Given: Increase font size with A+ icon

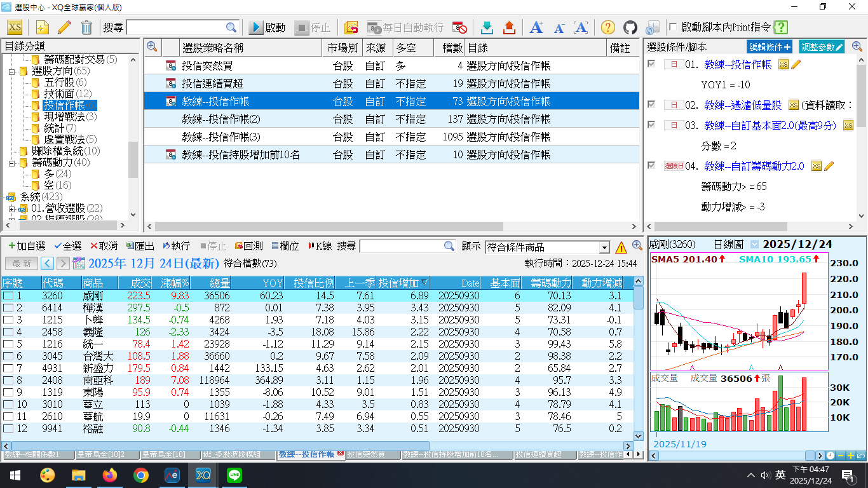Looking at the screenshot, I should [x=536, y=27].
